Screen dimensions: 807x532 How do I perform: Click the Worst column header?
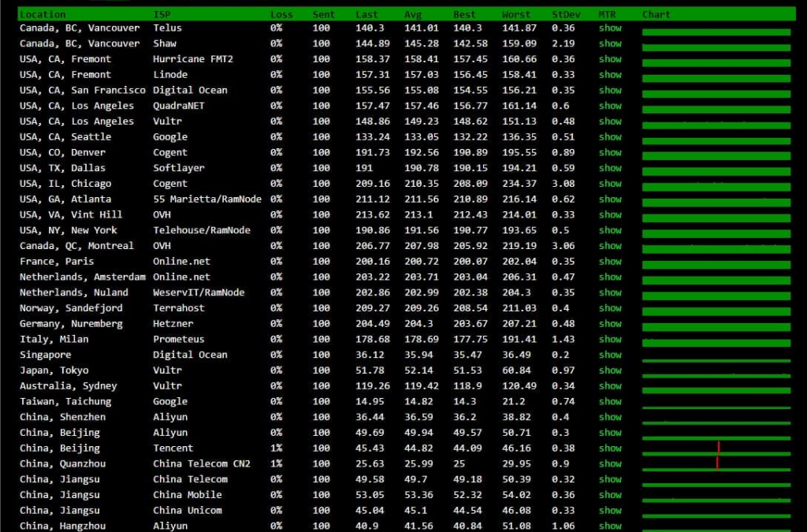point(516,14)
